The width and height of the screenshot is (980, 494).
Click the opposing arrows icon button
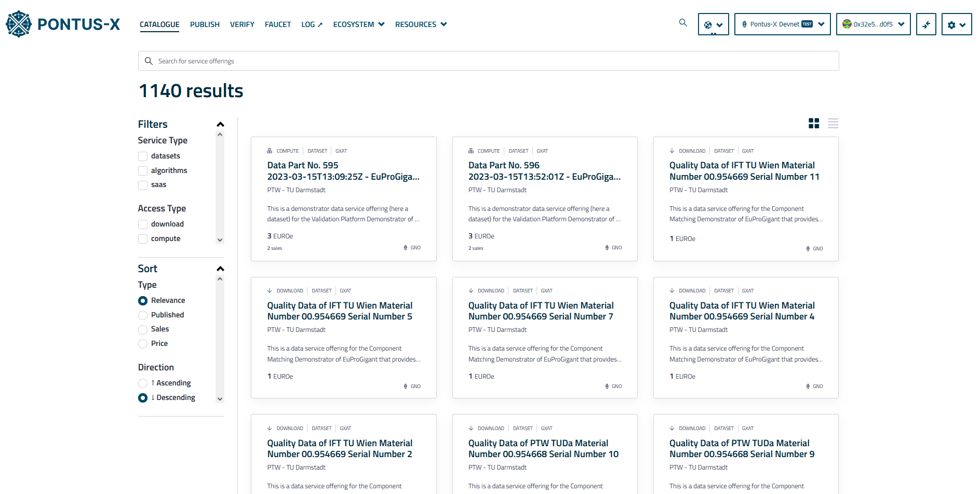[925, 24]
